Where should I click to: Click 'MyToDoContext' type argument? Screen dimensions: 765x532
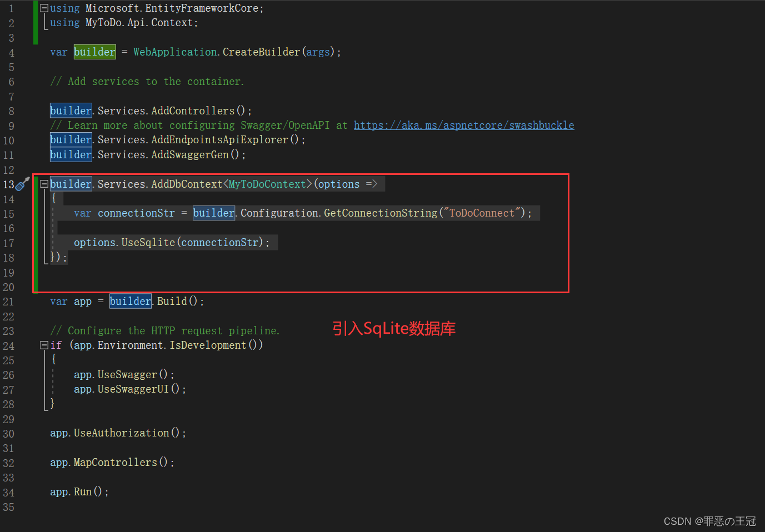pos(267,184)
